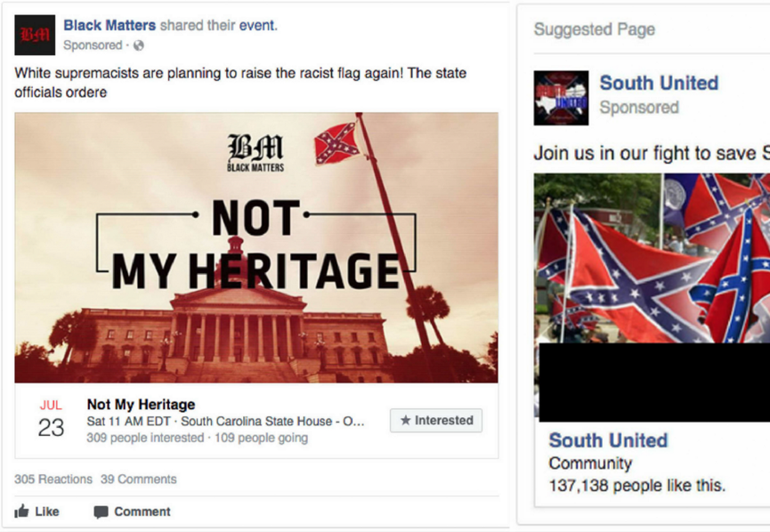
Task: Click the 309 people interested text
Action: click(145, 438)
